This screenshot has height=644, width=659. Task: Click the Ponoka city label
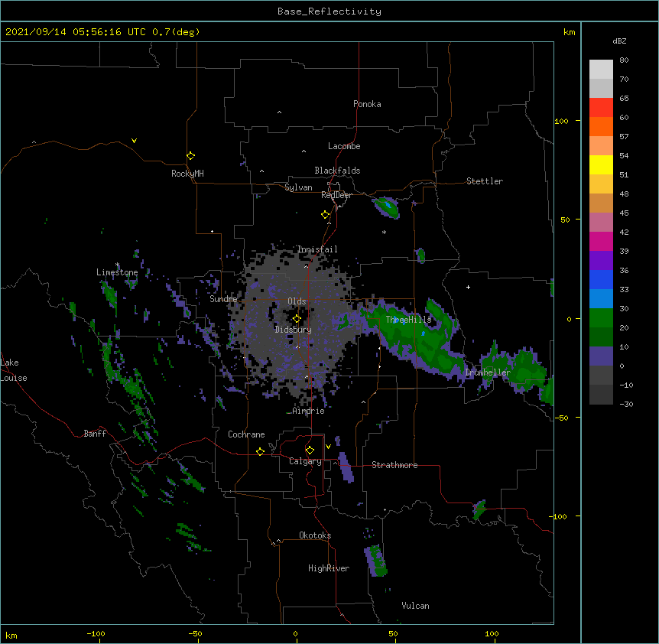[367, 104]
